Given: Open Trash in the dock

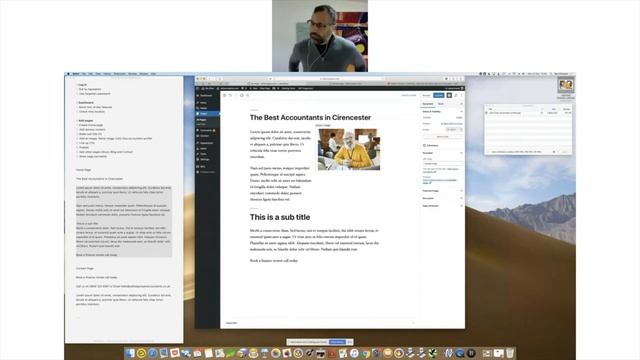Looking at the screenshot, I should [x=510, y=353].
